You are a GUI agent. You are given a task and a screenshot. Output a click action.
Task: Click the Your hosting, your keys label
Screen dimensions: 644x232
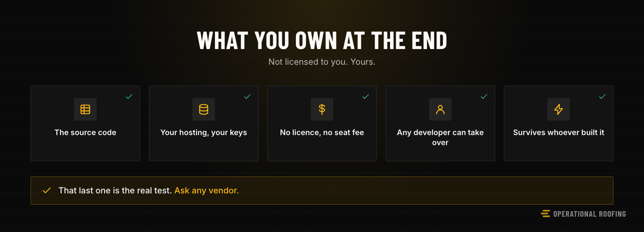[x=204, y=133]
